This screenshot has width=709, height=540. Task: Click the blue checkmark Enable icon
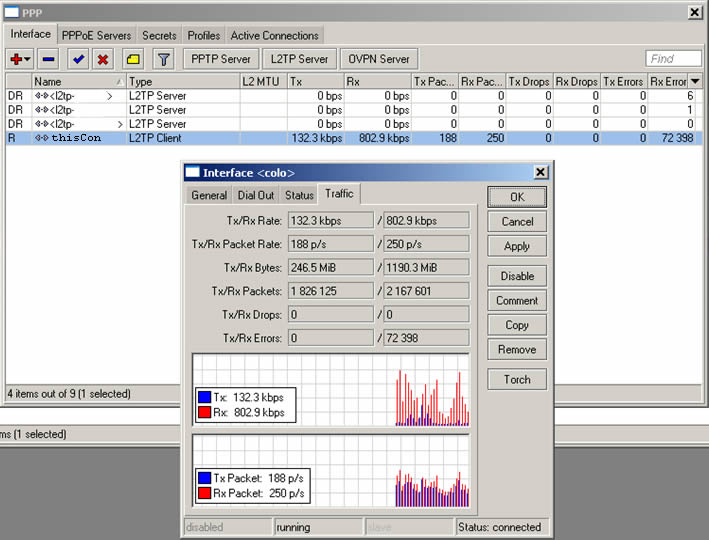78,59
